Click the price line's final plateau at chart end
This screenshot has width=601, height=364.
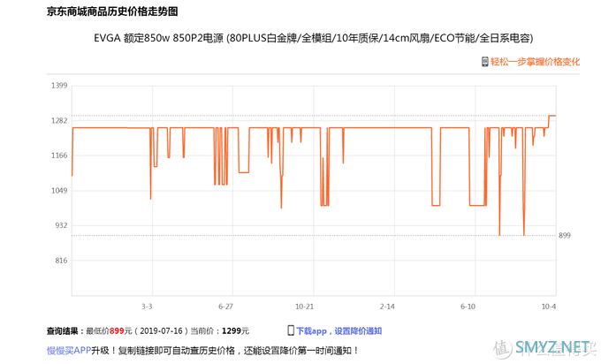click(552, 116)
